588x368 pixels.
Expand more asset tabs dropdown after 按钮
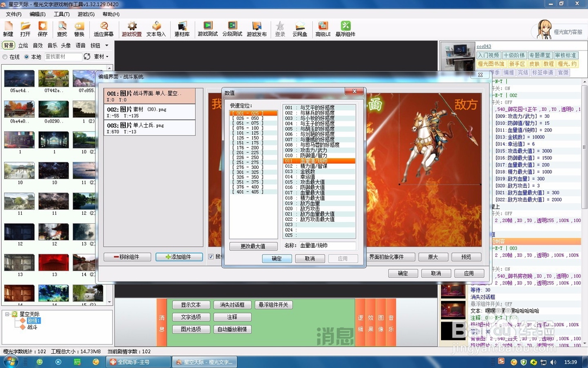click(x=107, y=45)
